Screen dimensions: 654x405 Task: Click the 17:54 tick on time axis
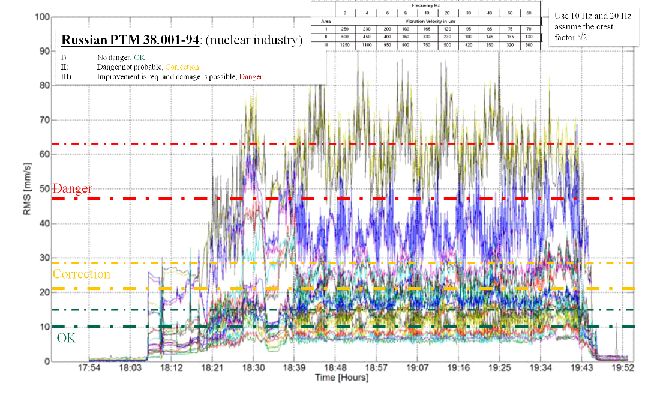[89, 369]
